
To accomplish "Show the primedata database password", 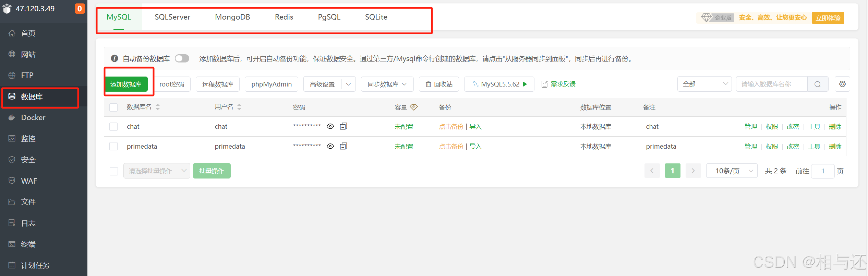I will [x=330, y=146].
